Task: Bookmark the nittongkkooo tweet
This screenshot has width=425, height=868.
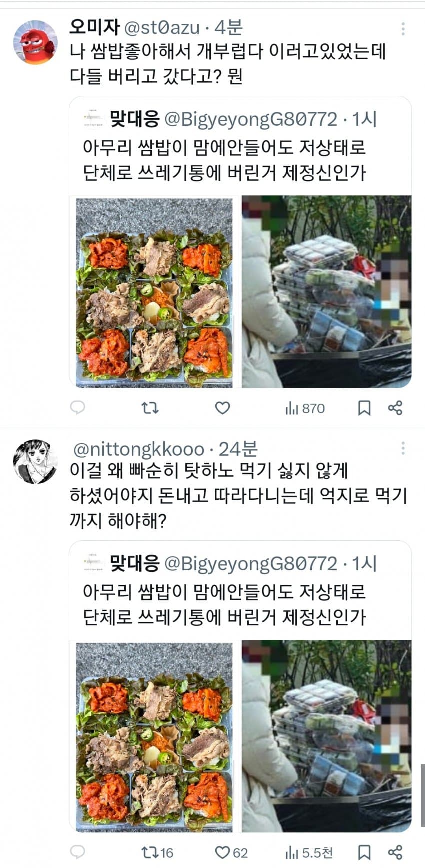Action: (364, 852)
